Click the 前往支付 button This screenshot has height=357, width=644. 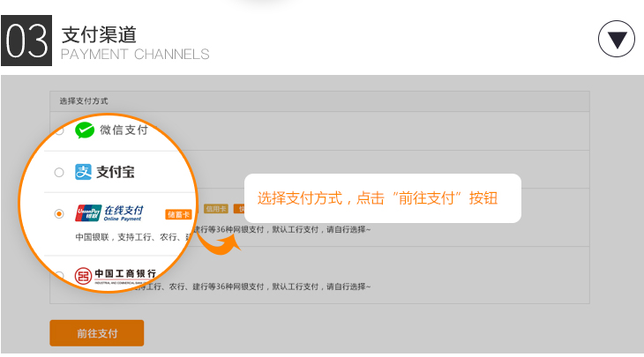click(97, 333)
